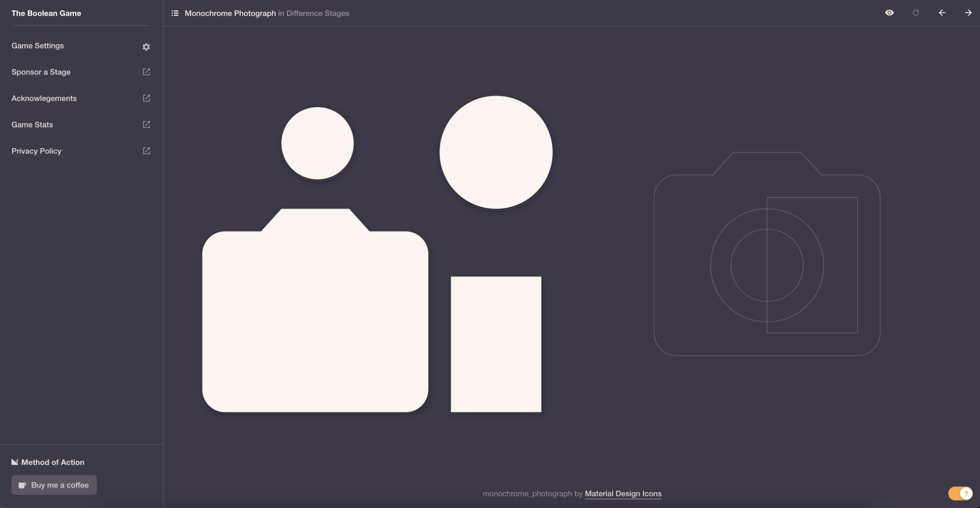
Task: Open the stage list icon
Action: pos(176,13)
